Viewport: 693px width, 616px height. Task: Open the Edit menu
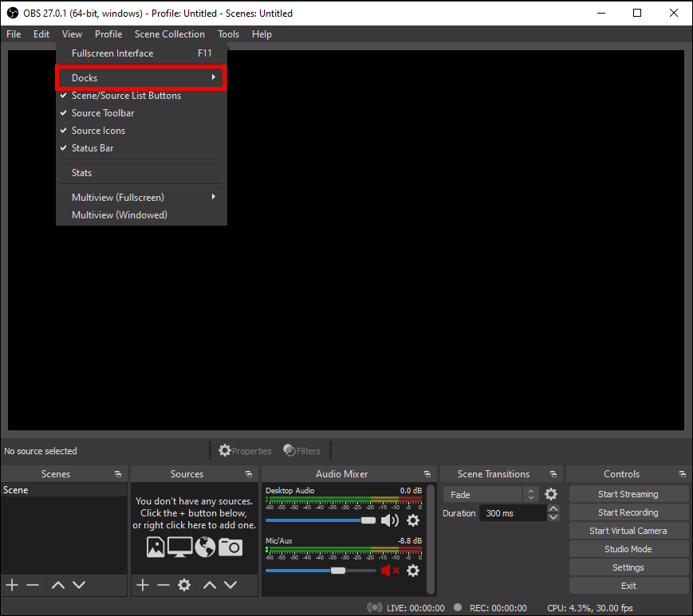(41, 34)
